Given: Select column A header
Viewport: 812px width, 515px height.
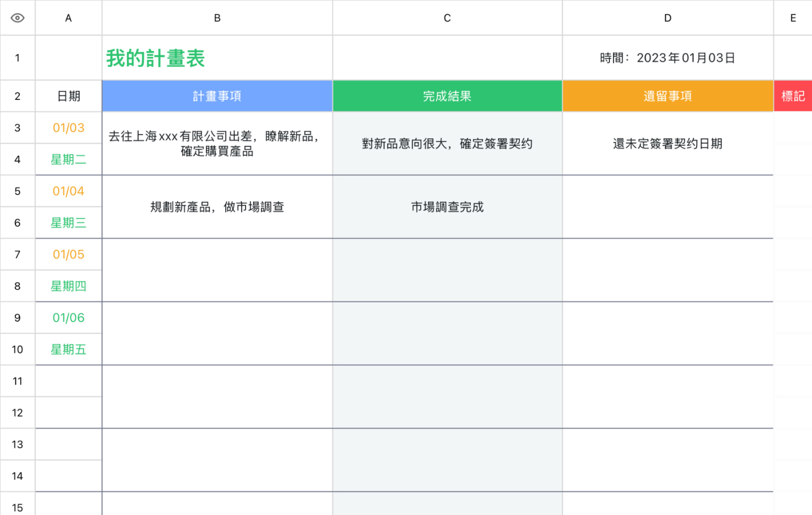Looking at the screenshot, I should (69, 17).
